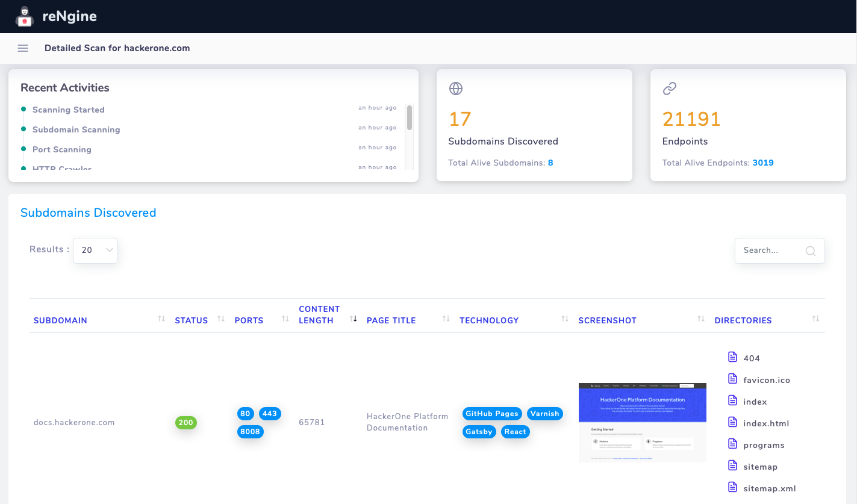
Task: Click the 404 directory name
Action: pyautogui.click(x=752, y=358)
